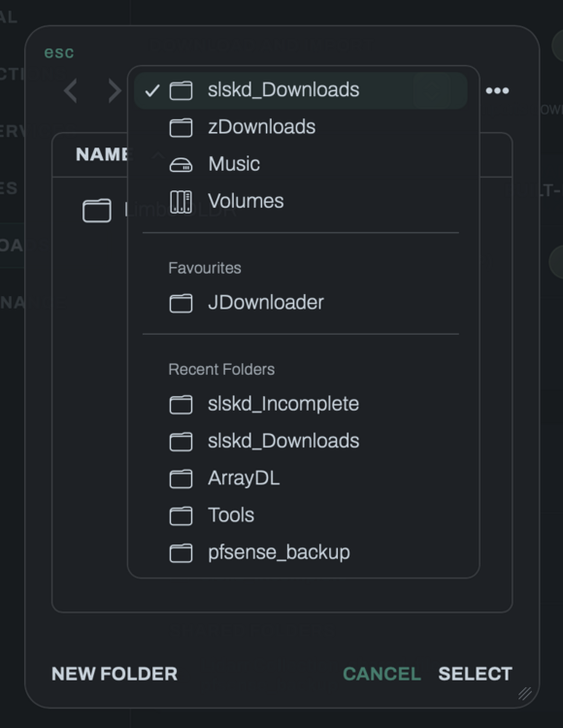Click the resize grip at dialog corner
This screenshot has width=563, height=728.
[x=525, y=693]
